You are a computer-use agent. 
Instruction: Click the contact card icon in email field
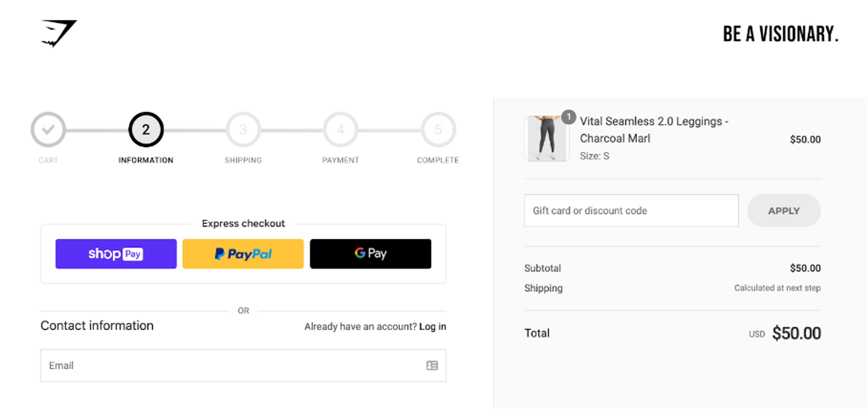coord(432,366)
